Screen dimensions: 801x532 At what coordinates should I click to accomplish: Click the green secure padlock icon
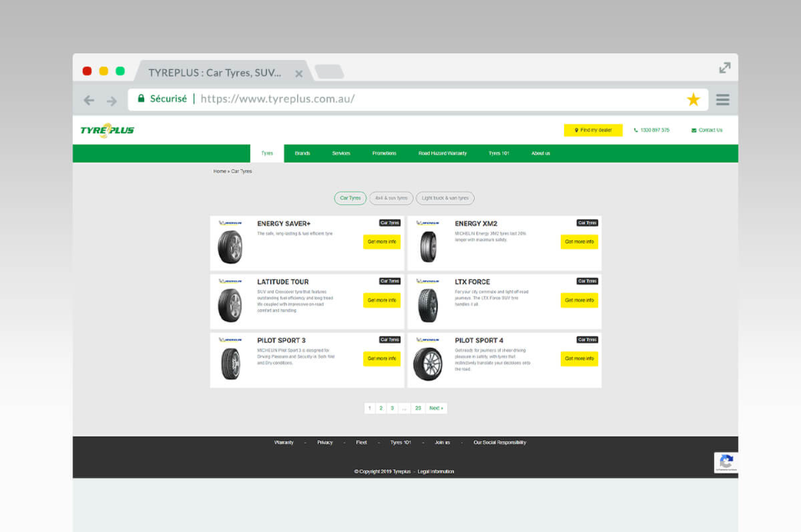pyautogui.click(x=141, y=98)
